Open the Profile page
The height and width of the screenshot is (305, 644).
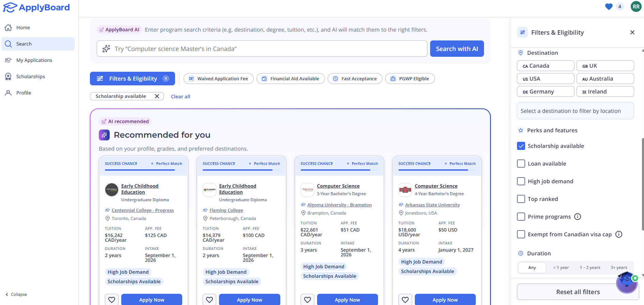pyautogui.click(x=38, y=93)
